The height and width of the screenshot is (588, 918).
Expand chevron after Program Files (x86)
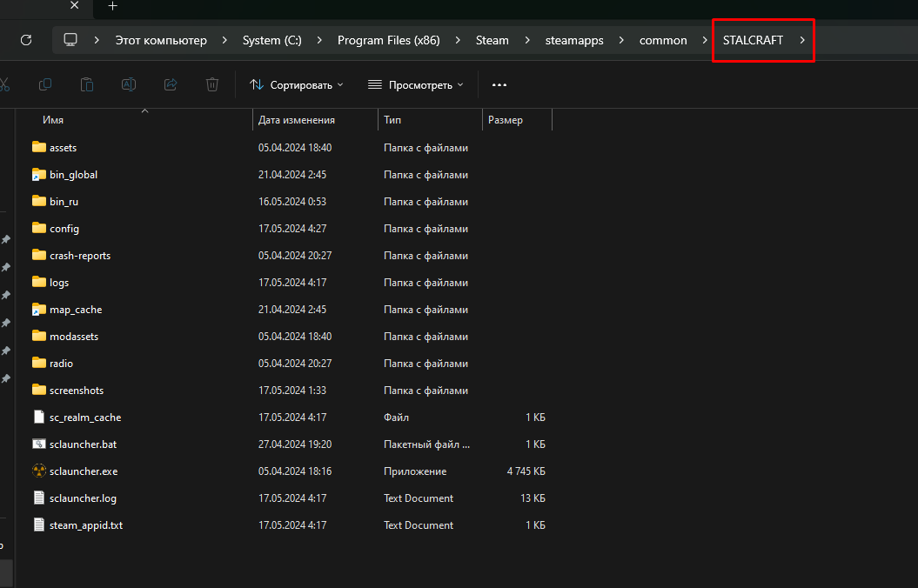point(457,40)
